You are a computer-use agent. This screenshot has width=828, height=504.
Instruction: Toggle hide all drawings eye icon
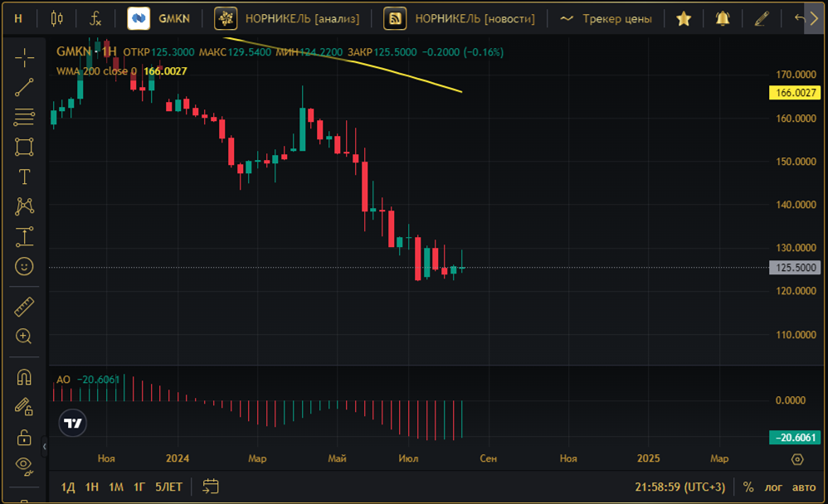click(x=24, y=466)
